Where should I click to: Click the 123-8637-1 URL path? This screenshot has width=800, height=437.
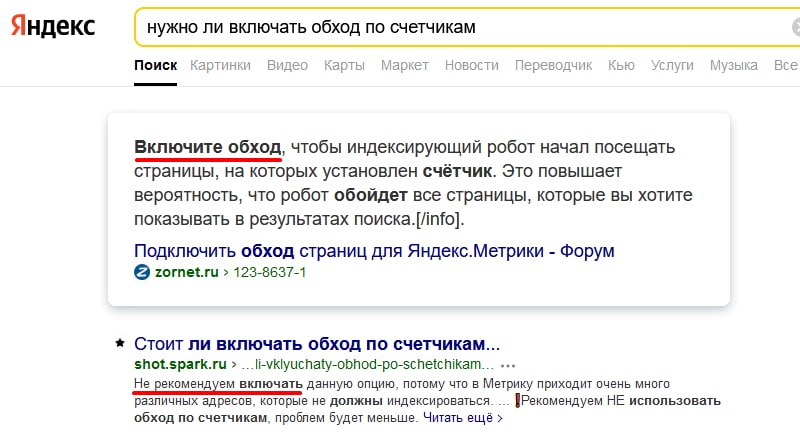269,272
